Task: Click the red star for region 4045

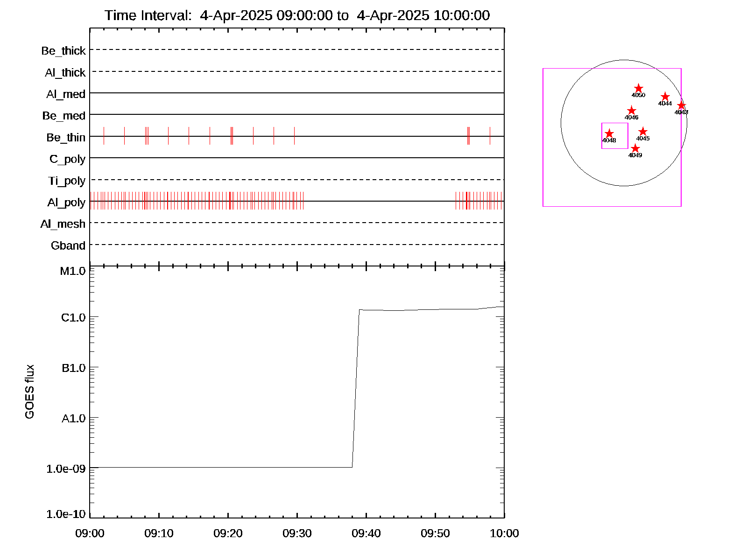Action: pyautogui.click(x=643, y=132)
